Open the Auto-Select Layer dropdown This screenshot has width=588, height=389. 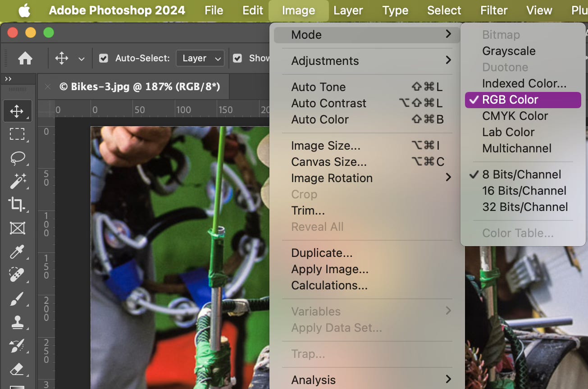coord(200,58)
